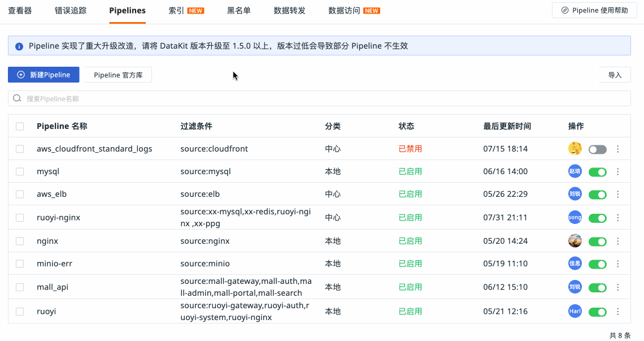Click the 搜索Pipeline名称 search field

pos(322,98)
